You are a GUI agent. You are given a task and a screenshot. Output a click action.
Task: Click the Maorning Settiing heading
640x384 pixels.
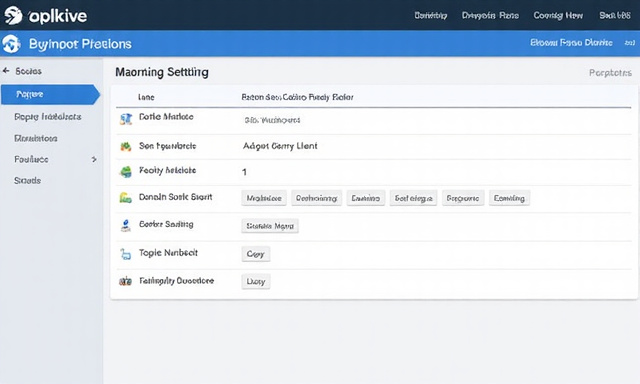[x=162, y=72]
